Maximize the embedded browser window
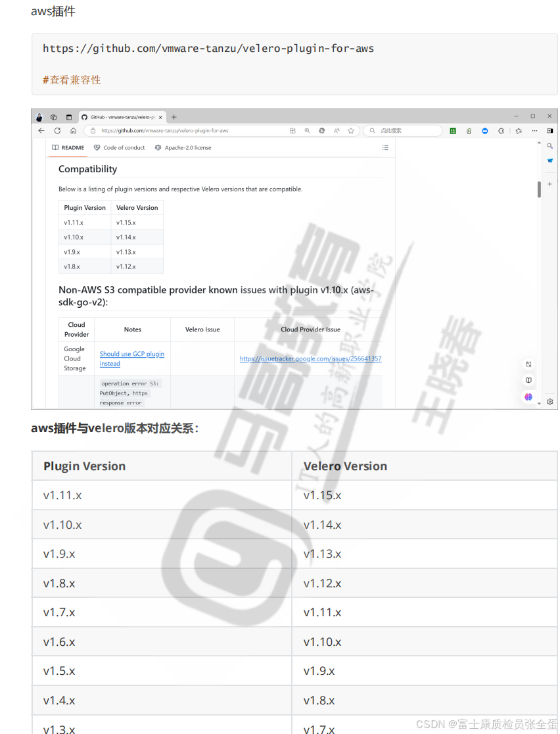This screenshot has height=734, width=560. pyautogui.click(x=533, y=116)
